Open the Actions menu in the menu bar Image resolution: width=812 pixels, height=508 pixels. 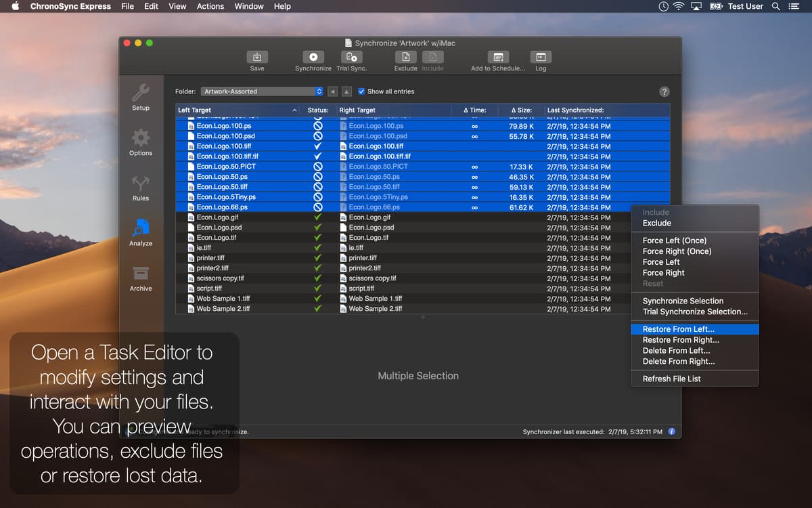coord(210,6)
